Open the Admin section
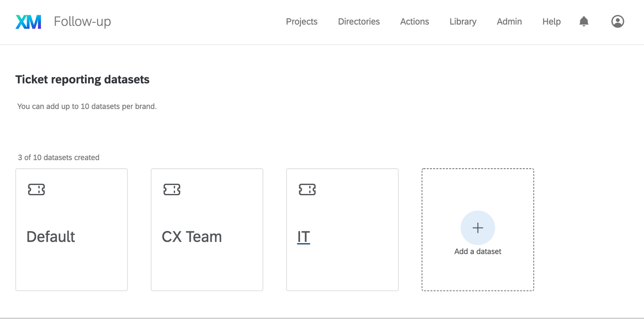 pos(509,22)
